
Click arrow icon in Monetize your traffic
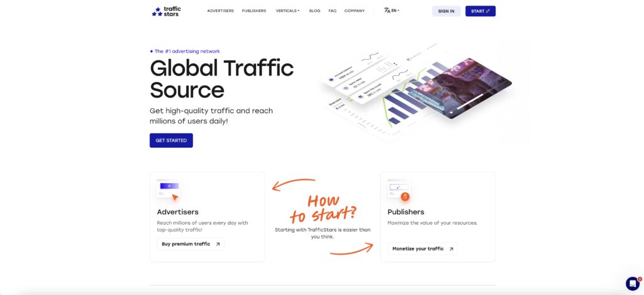click(x=451, y=249)
